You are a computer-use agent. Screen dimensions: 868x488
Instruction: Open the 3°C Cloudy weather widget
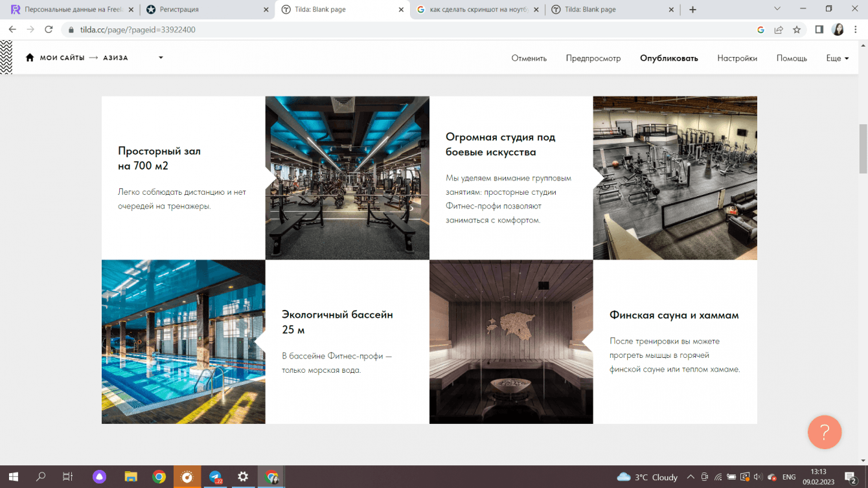pyautogui.click(x=648, y=477)
